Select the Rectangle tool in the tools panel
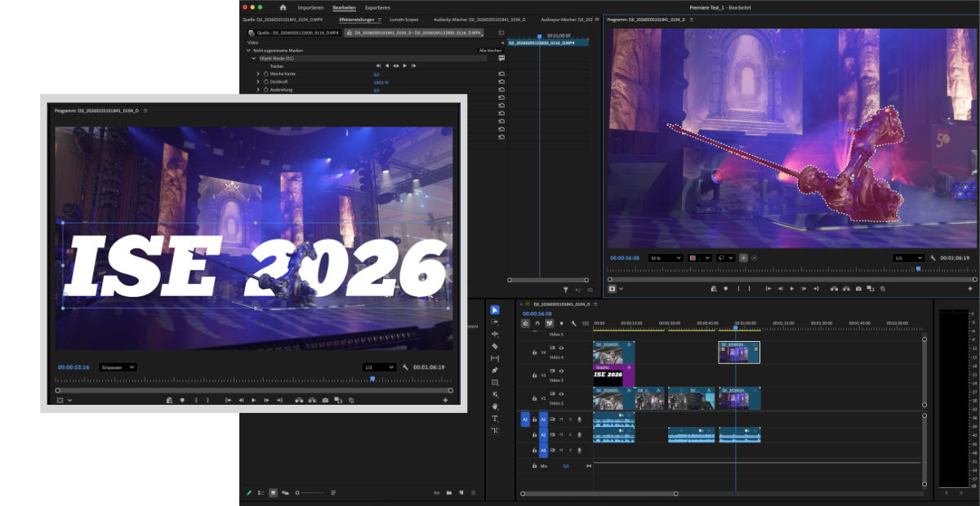This screenshot has height=506, width=980. tap(495, 382)
